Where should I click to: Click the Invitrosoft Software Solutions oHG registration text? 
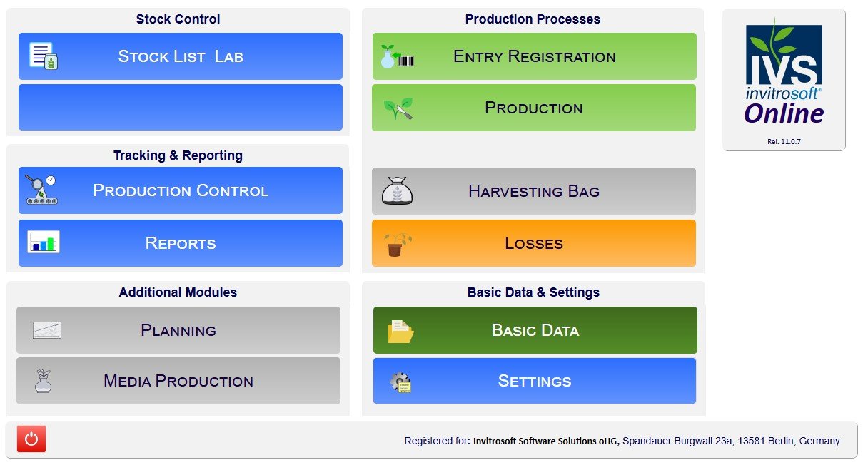pyautogui.click(x=546, y=441)
